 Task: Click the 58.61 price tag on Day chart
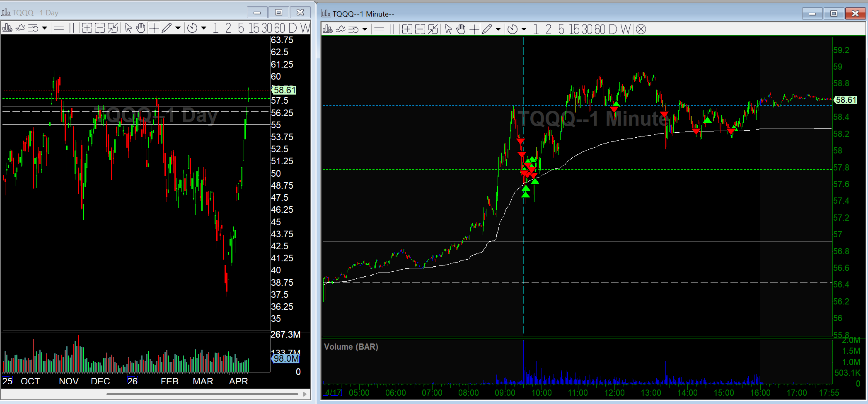click(284, 90)
